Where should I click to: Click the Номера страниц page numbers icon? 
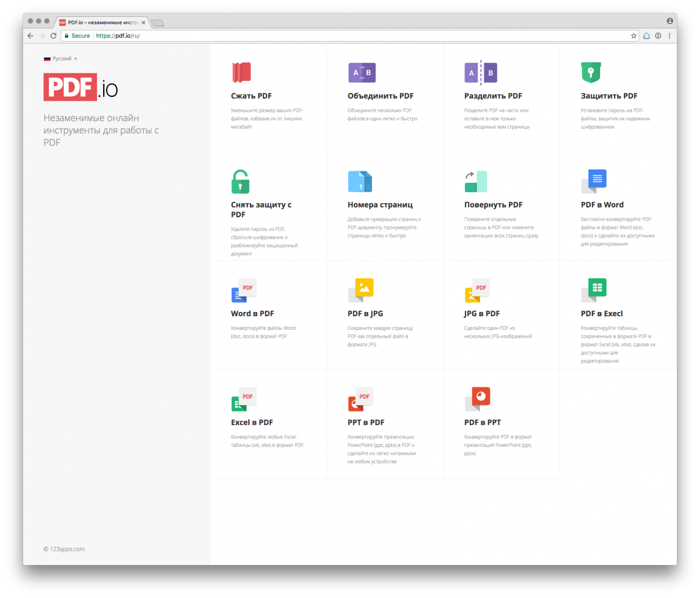coord(360,181)
